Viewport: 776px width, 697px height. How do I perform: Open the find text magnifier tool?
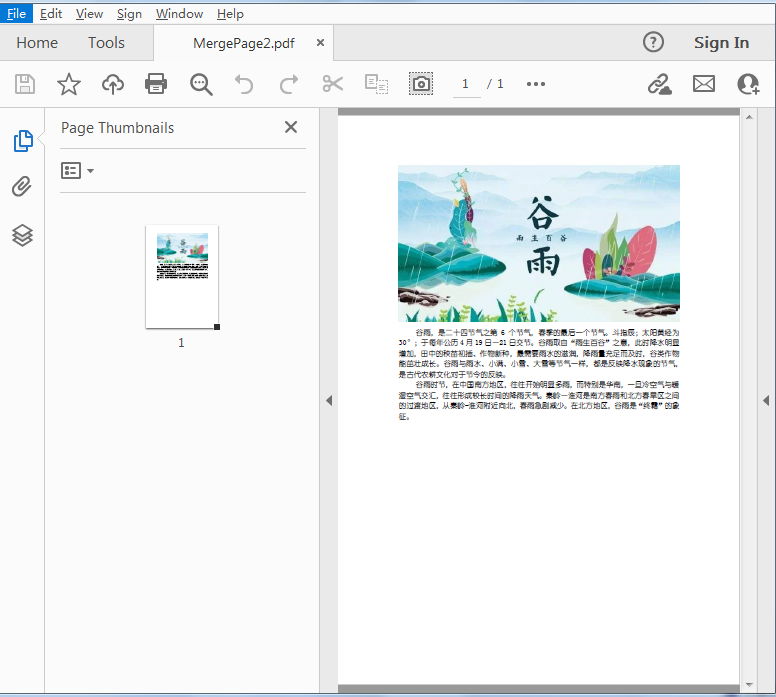(x=201, y=84)
